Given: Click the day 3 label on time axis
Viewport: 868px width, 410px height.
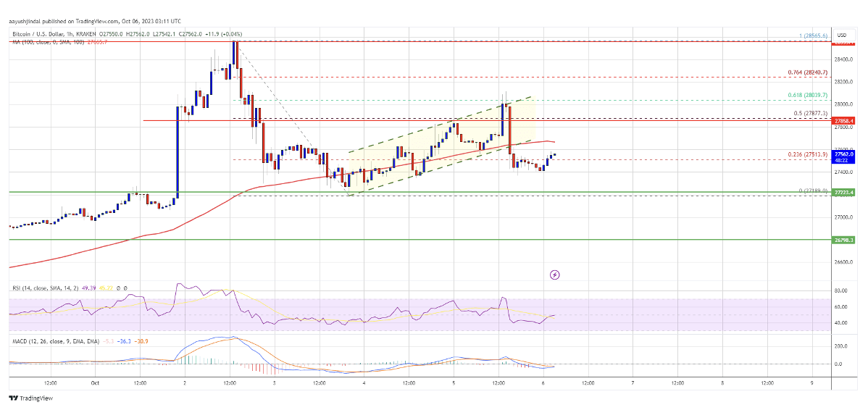Looking at the screenshot, I should click(274, 382).
